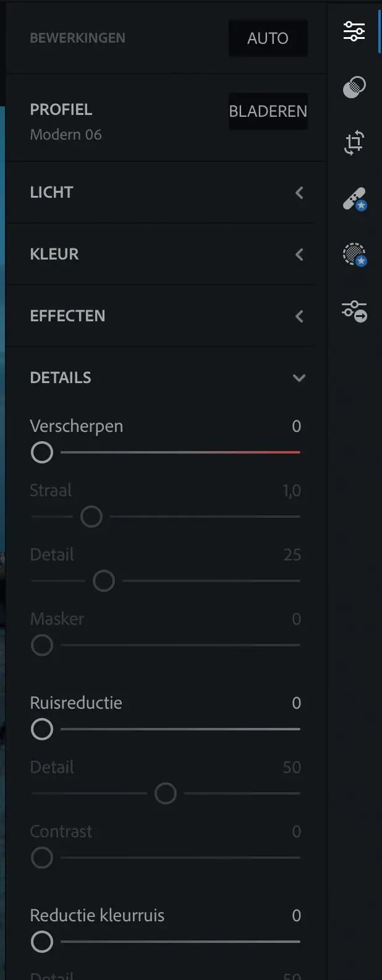Click the Auto button
The width and height of the screenshot is (382, 980).
(268, 38)
